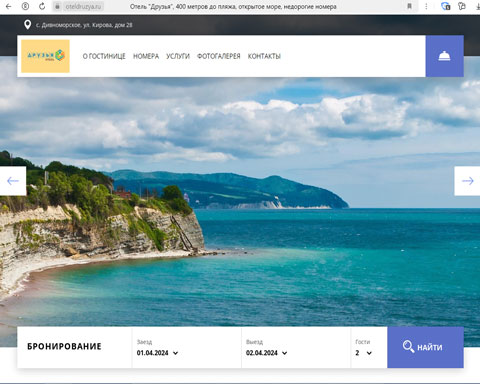The height and width of the screenshot is (384, 480).
Task: Open the КОНТАКТЫ menu item
Action: (x=264, y=56)
